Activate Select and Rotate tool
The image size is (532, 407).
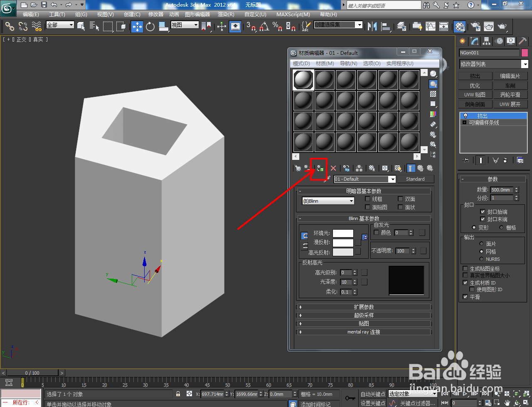150,27
